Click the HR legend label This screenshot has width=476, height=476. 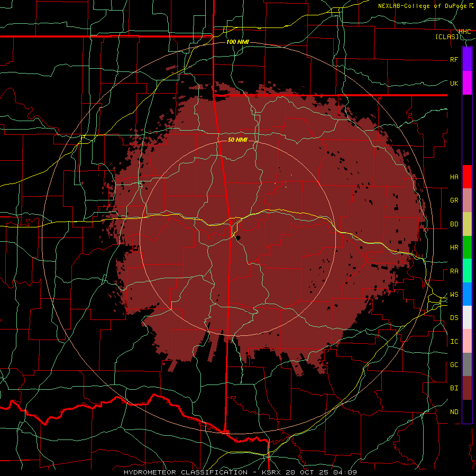[454, 248]
